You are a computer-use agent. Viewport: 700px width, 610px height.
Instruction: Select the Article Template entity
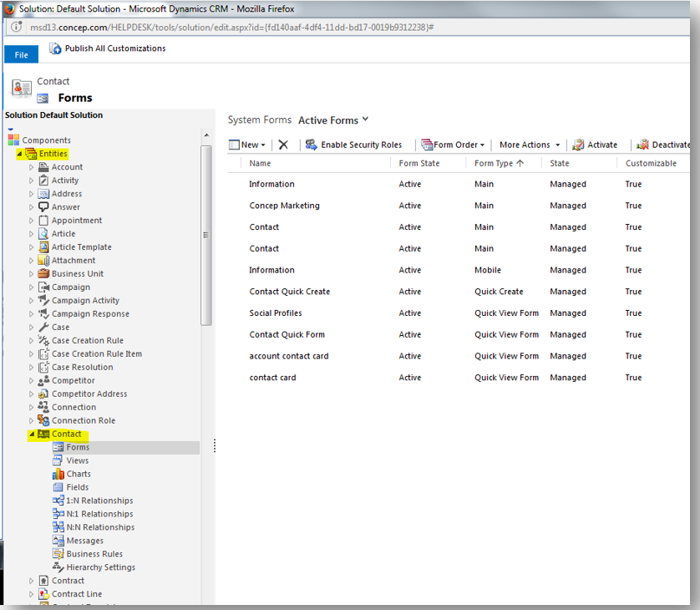coord(81,247)
